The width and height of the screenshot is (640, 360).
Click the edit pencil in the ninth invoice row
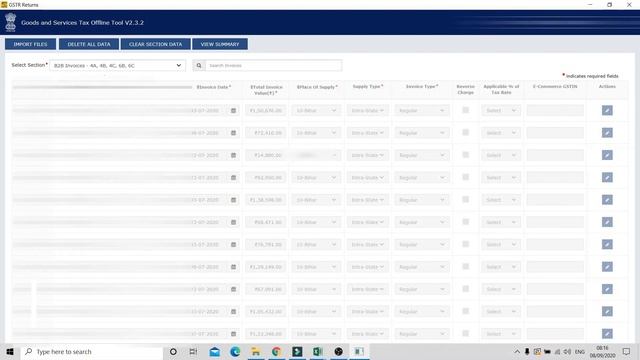click(607, 289)
